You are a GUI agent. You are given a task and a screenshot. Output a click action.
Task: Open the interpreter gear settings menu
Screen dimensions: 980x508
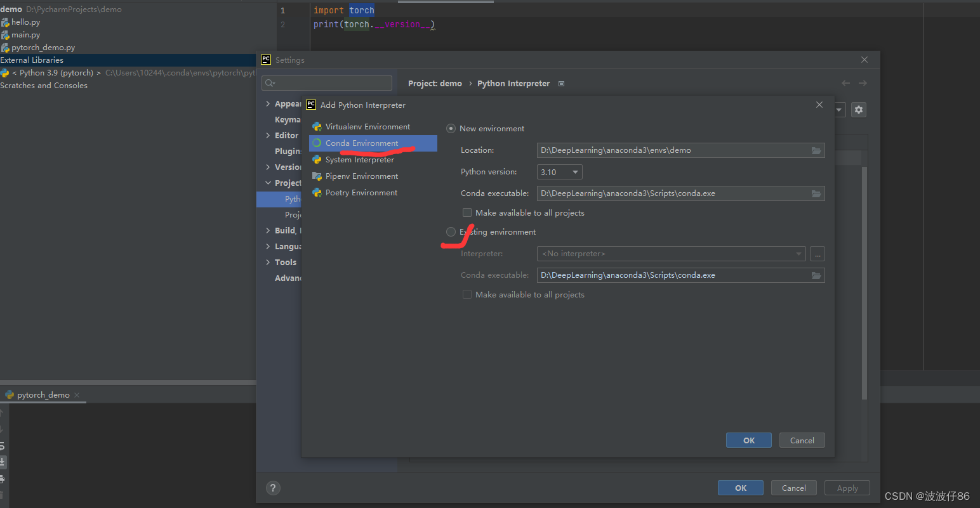click(x=859, y=110)
